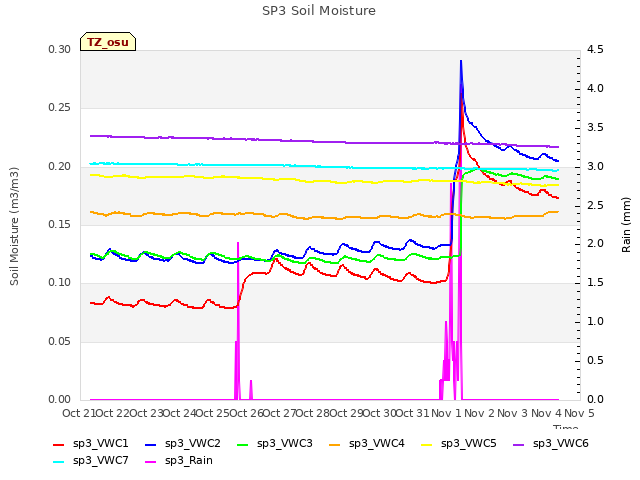
Task: Click the 0.05 left axis tick label
Action: (60, 341)
